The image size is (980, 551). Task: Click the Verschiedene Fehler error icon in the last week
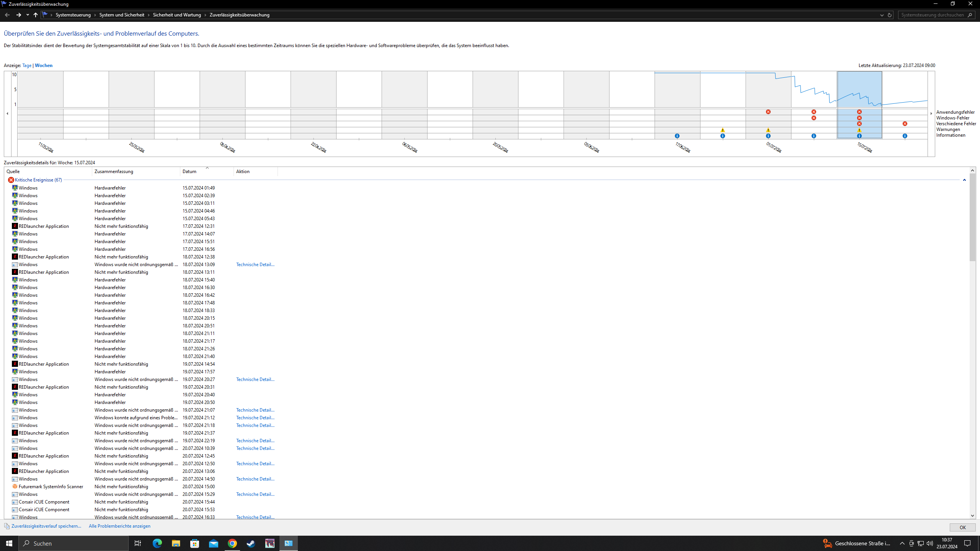905,124
